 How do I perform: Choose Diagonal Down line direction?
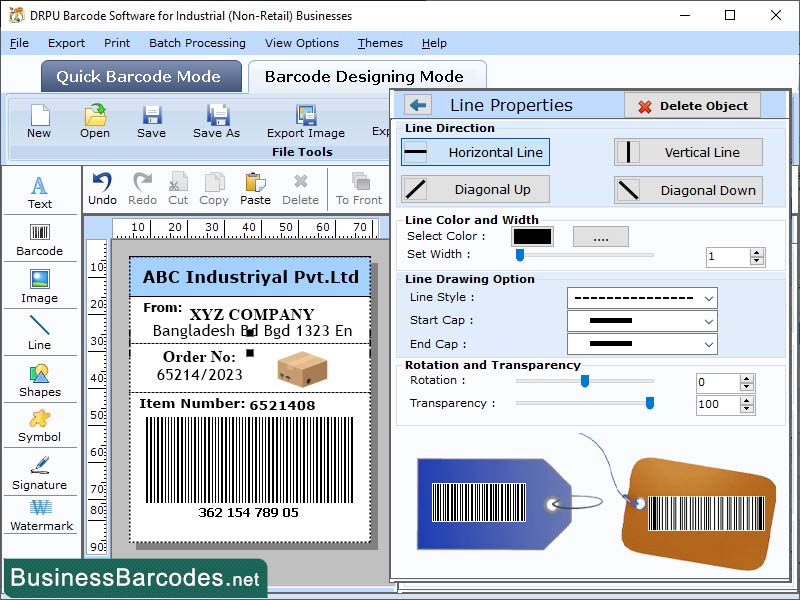click(x=688, y=190)
